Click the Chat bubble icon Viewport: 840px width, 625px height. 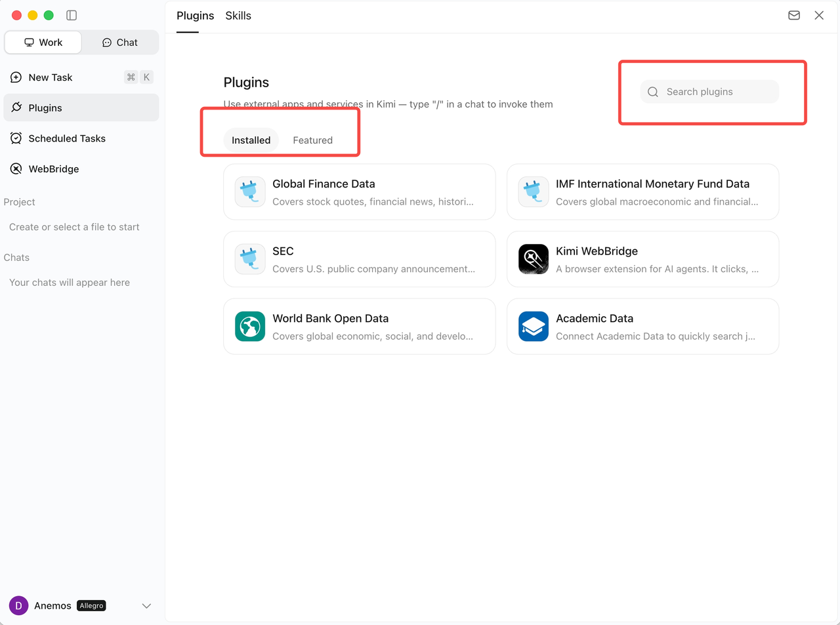[107, 43]
